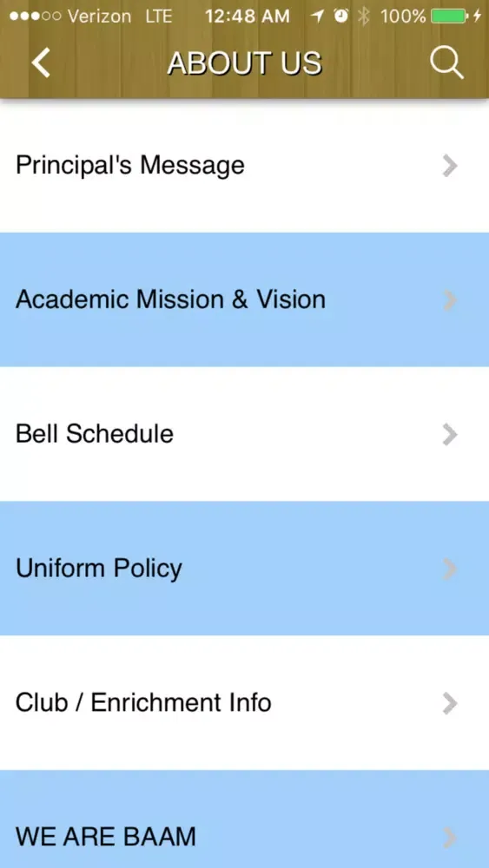Expand the Uniform Policy chevron

coord(450,569)
